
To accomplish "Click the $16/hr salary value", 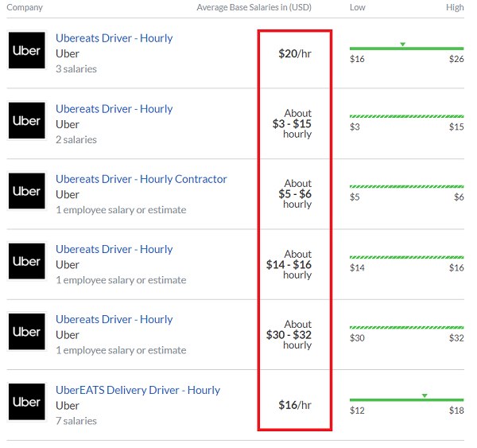I will (x=295, y=405).
